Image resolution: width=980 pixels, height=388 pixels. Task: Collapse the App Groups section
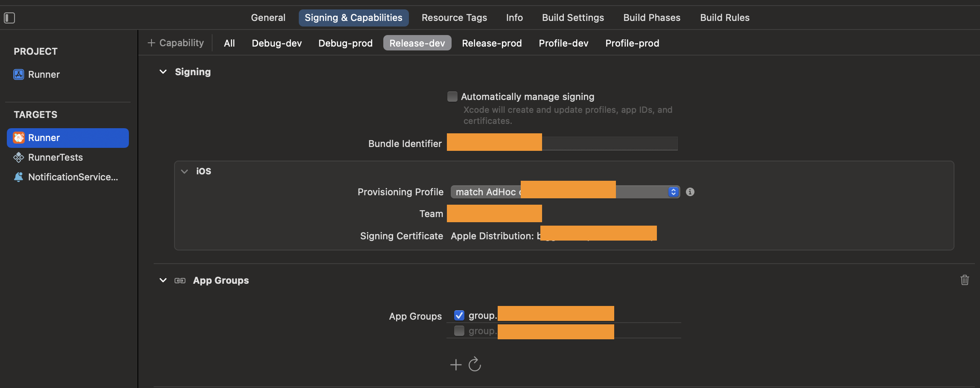tap(163, 280)
